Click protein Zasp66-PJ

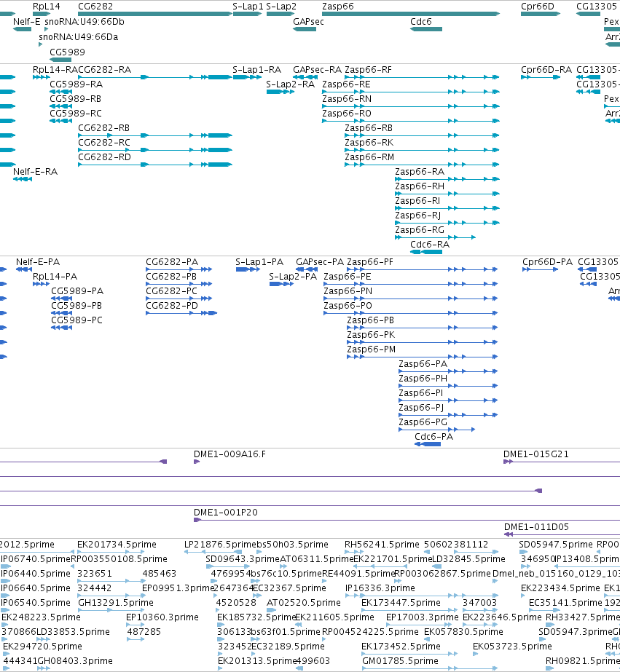(421, 408)
